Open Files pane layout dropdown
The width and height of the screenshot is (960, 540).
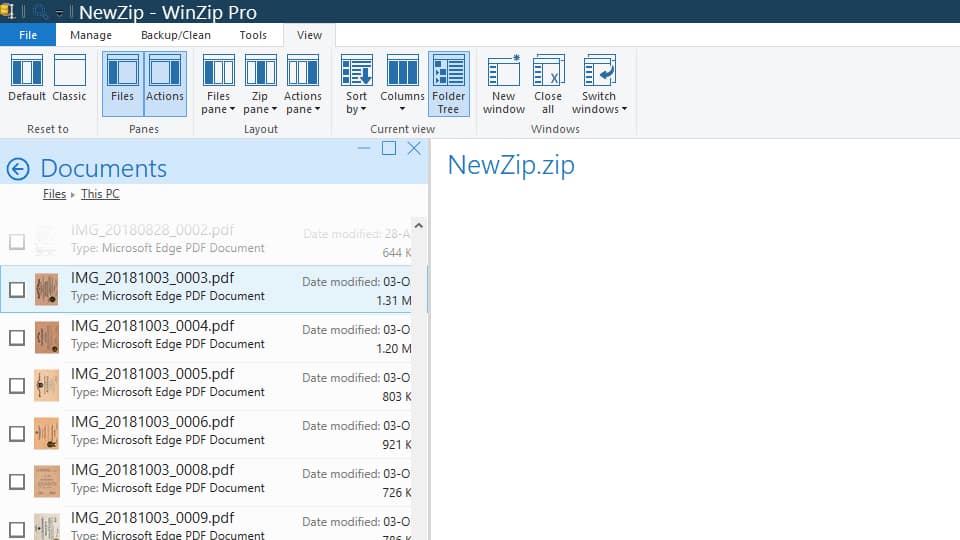tap(218, 84)
